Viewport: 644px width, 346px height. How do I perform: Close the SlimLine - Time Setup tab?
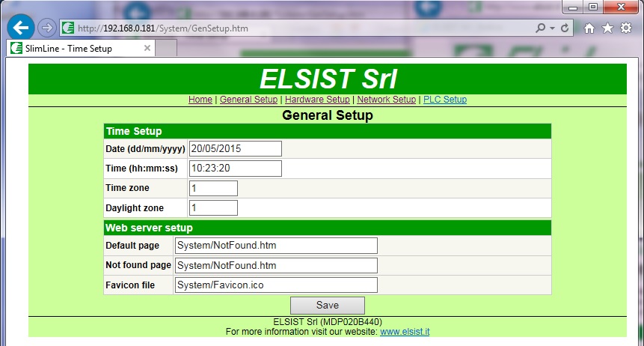[x=147, y=48]
